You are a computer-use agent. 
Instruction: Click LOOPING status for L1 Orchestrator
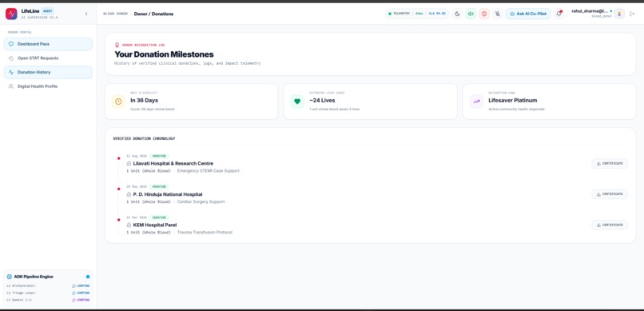point(81,286)
